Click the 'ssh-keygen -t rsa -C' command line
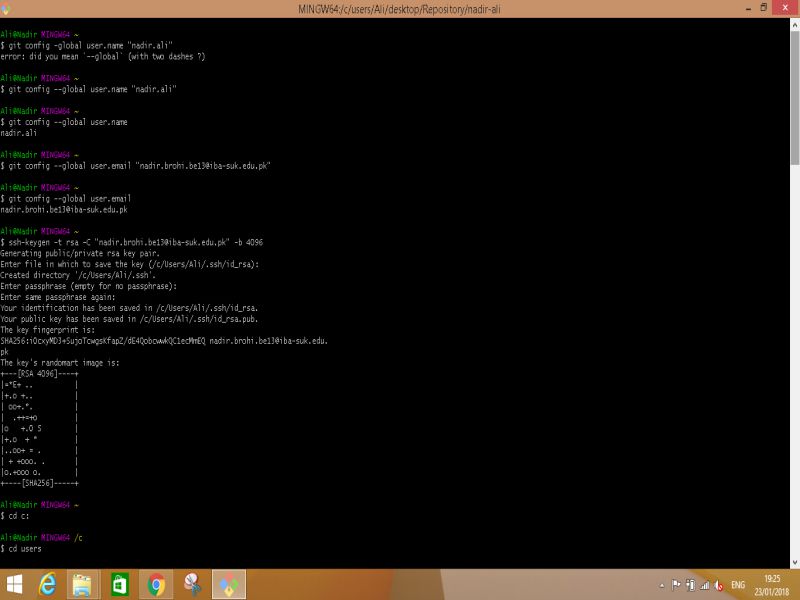 (x=132, y=242)
